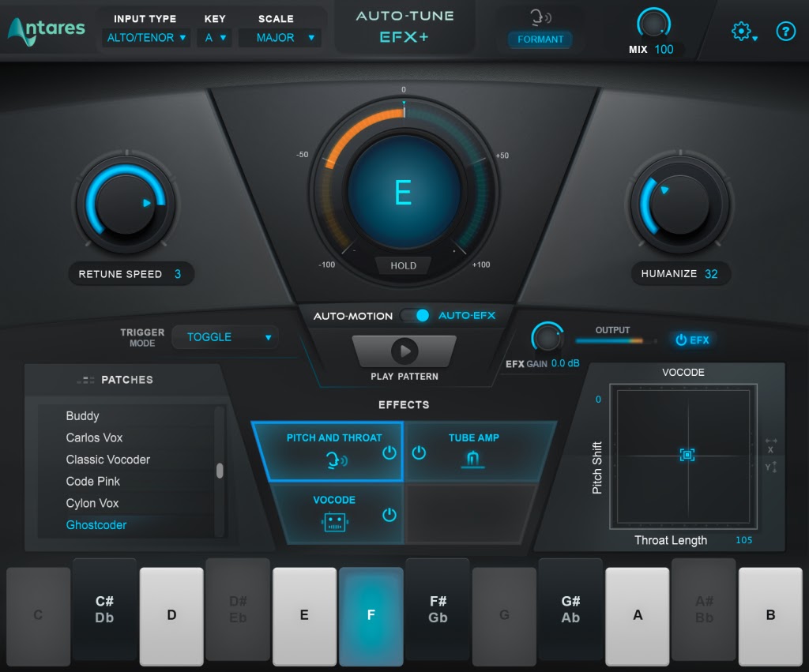The width and height of the screenshot is (809, 672).
Task: Toggle the Pitch and Throat power button
Action: coord(389,452)
